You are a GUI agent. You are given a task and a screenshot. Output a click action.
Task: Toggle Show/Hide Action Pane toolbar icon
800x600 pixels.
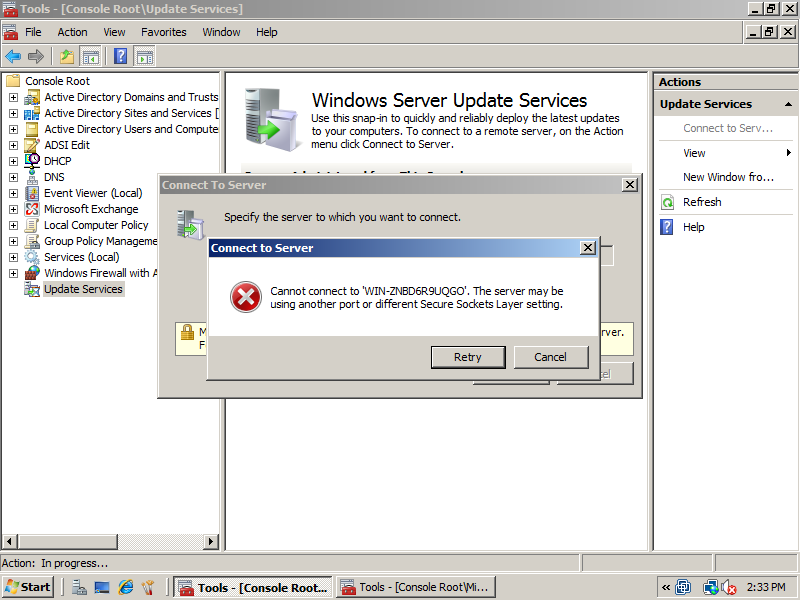click(x=145, y=56)
